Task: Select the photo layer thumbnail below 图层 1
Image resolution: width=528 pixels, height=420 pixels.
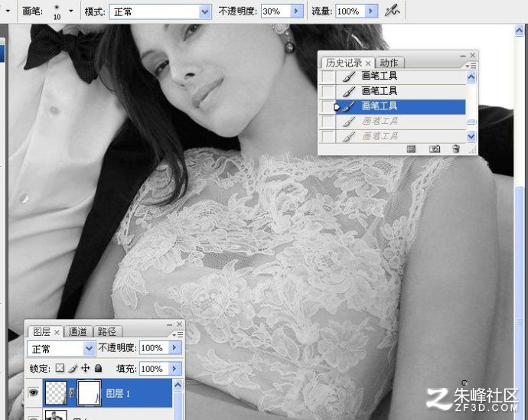Action: point(55,415)
